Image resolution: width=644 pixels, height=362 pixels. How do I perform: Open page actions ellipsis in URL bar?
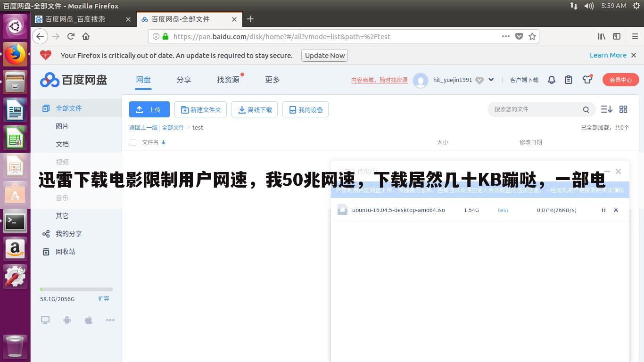pyautogui.click(x=506, y=36)
